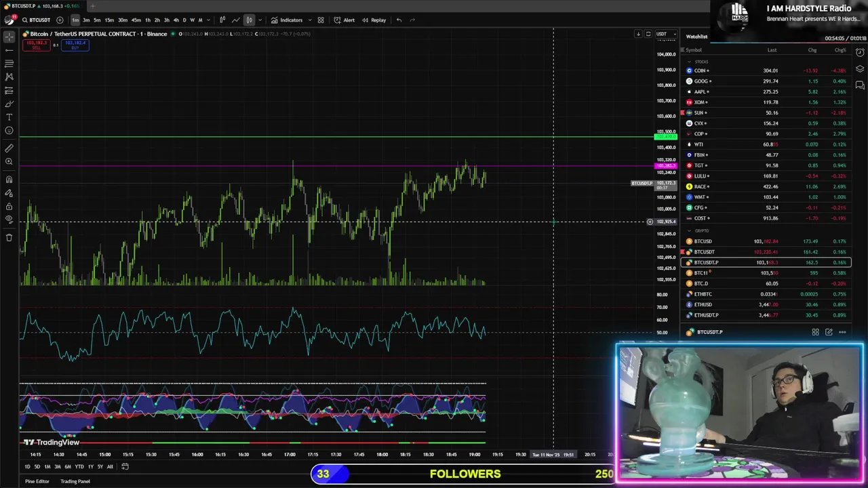The image size is (868, 488).
Task: Start bar Replay mode
Action: [374, 20]
